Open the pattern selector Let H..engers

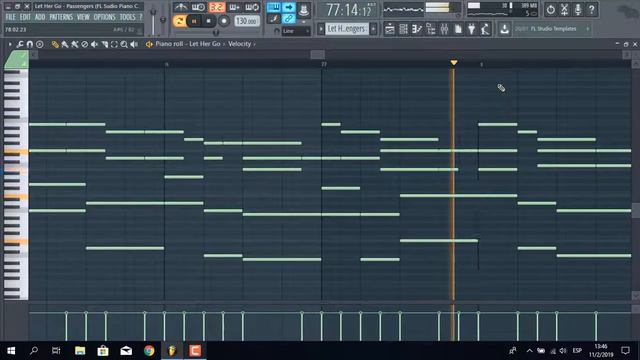(347, 29)
